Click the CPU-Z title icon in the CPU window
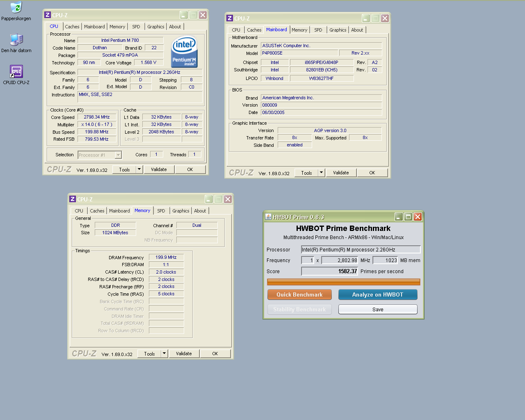The height and width of the screenshot is (420, 525). (x=47, y=15)
